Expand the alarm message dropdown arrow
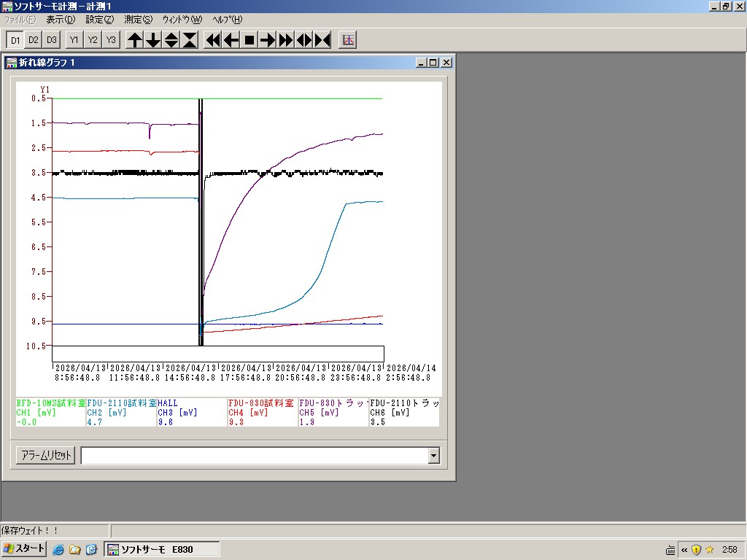 click(434, 456)
